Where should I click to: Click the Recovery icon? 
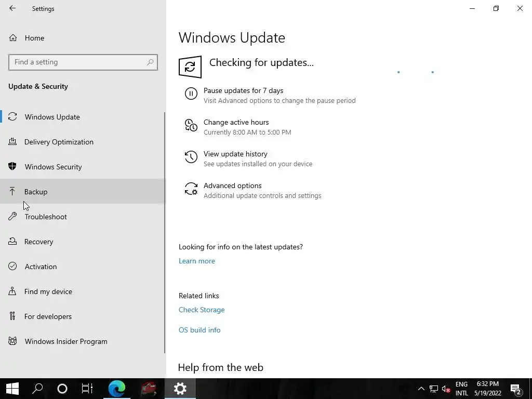pos(12,241)
